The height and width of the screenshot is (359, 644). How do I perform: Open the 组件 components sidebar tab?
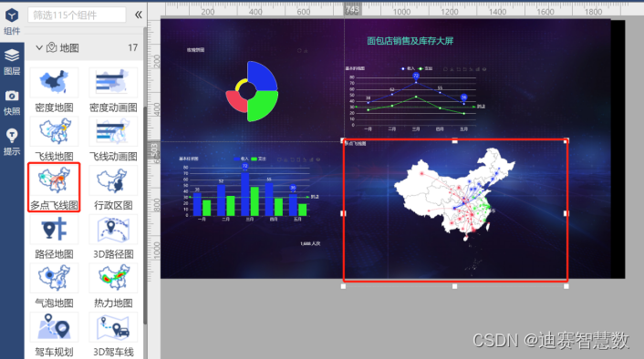(12, 21)
